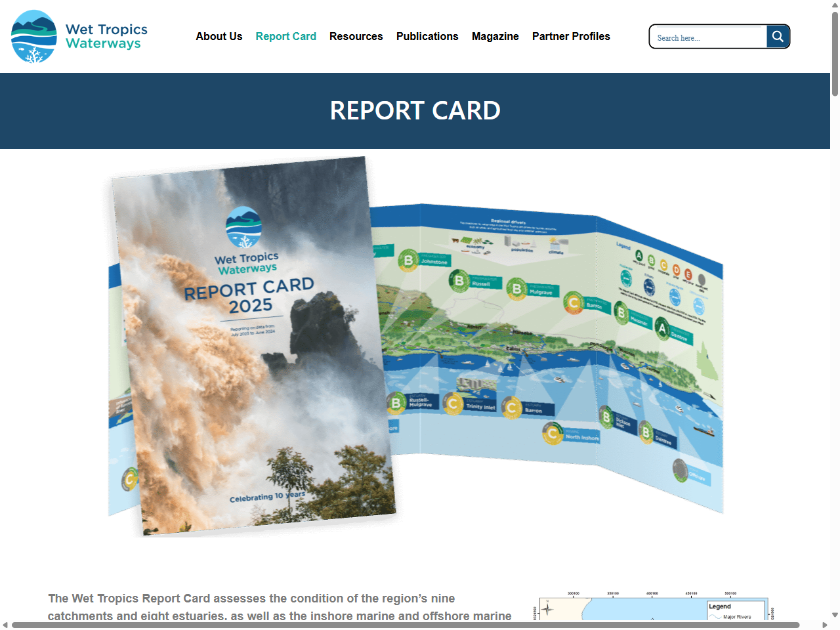Click the search magnifier icon
The image size is (840, 630).
778,36
